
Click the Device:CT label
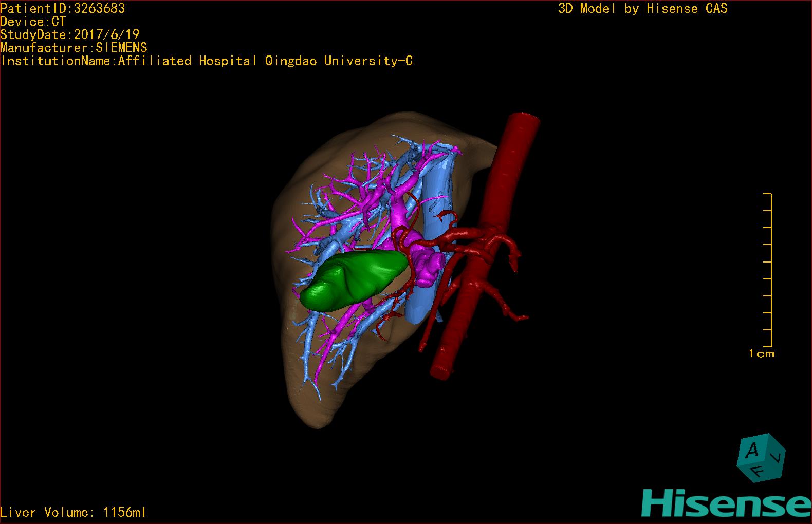tap(33, 22)
